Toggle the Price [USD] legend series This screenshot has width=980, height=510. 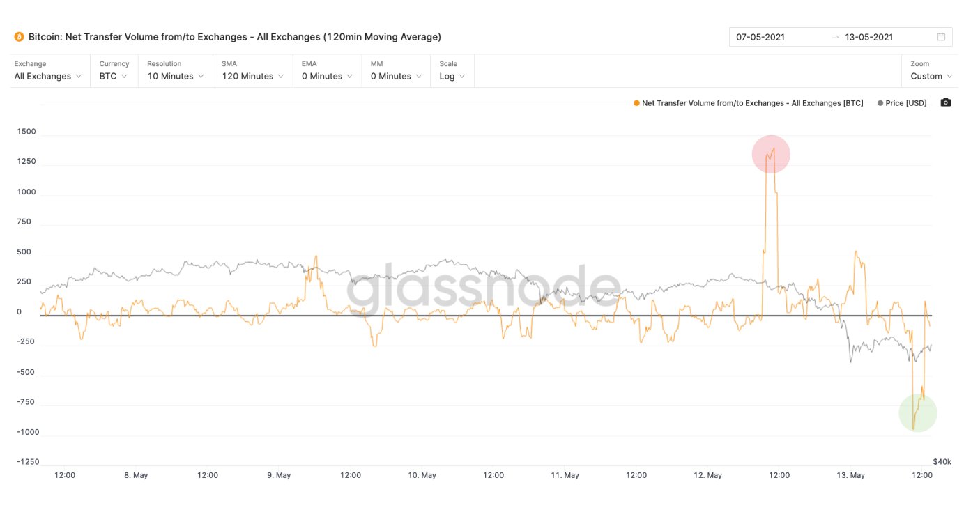pyautogui.click(x=902, y=103)
